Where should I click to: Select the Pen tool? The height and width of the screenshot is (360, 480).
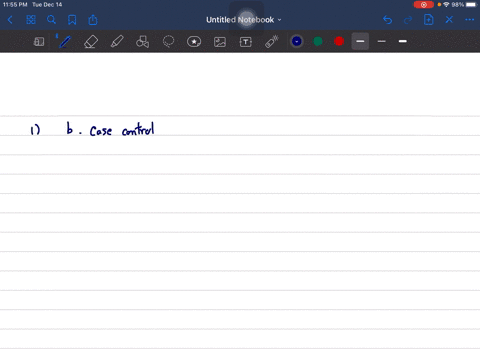pyautogui.click(x=65, y=42)
